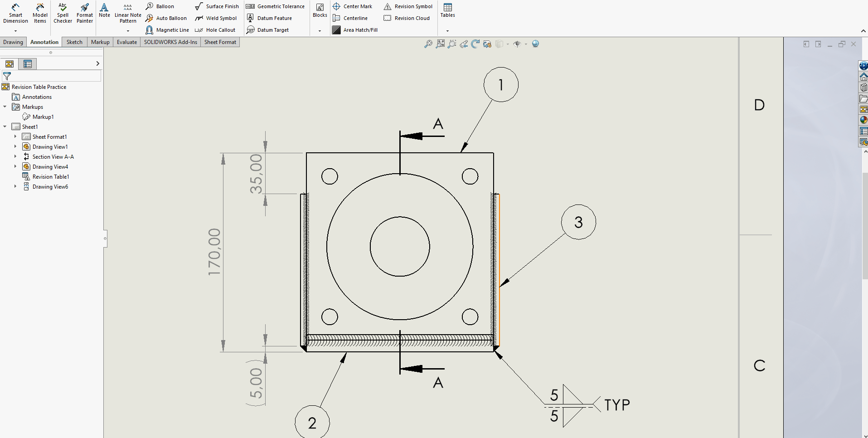868x438 pixels.
Task: Open the Evaluate tab
Action: [126, 42]
